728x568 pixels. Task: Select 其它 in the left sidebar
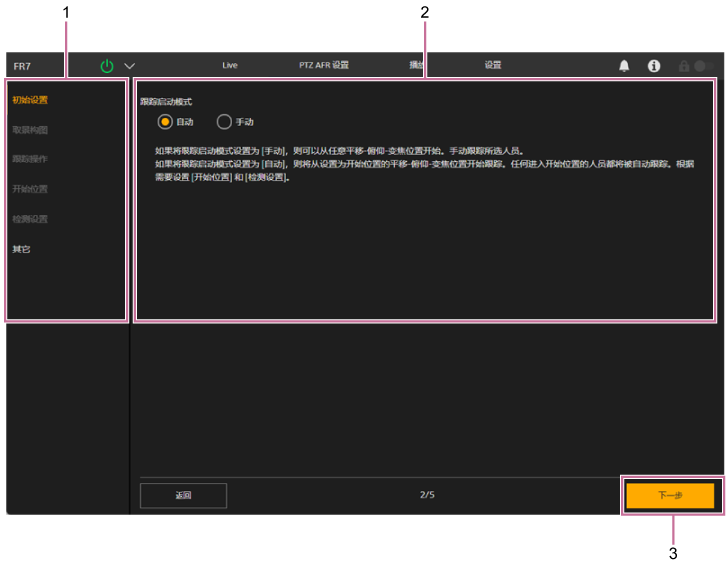[22, 249]
